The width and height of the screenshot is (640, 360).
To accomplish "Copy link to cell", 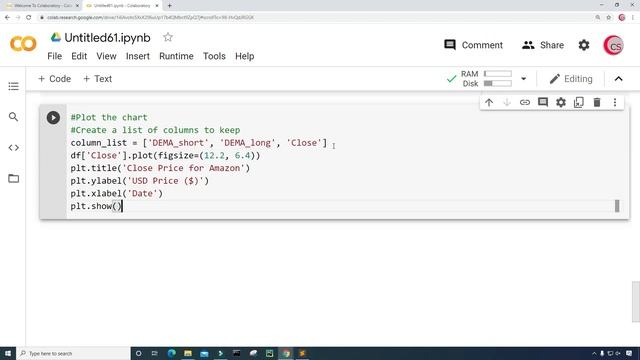I will pyautogui.click(x=525, y=102).
